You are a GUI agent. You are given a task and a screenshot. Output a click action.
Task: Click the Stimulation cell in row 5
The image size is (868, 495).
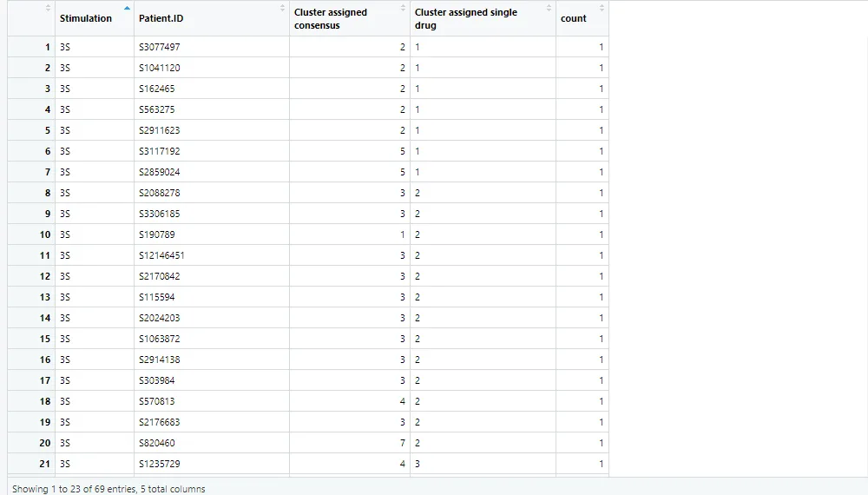click(x=65, y=130)
